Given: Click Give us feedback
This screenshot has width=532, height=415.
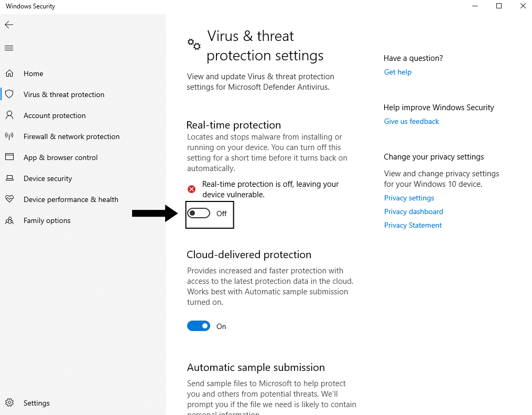Looking at the screenshot, I should coord(411,121).
